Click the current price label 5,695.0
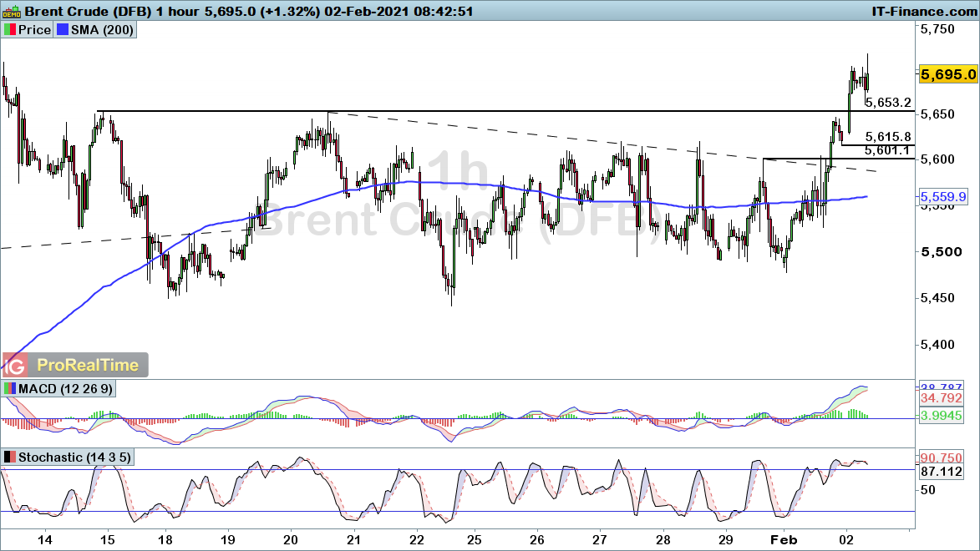Viewport: 980px width, 551px height. point(948,74)
